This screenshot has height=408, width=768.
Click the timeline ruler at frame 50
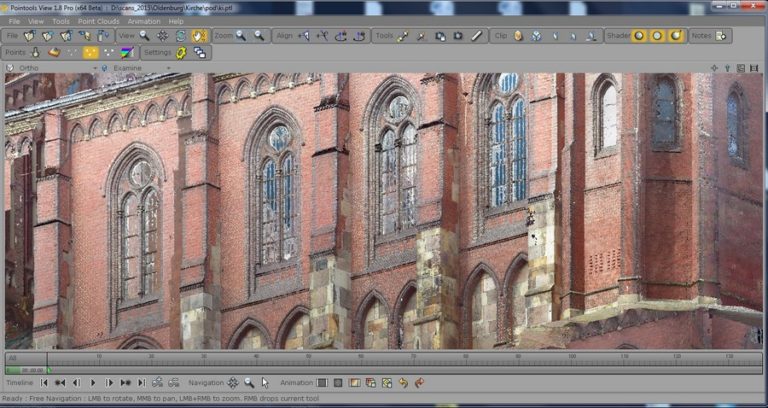pos(308,359)
